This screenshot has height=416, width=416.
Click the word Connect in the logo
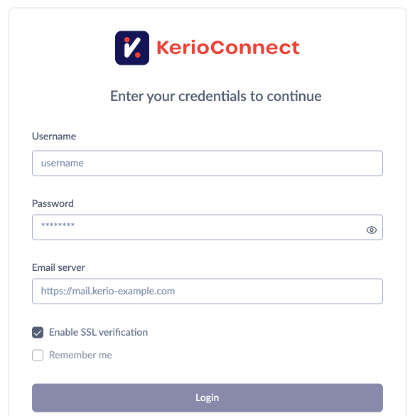tap(255, 47)
